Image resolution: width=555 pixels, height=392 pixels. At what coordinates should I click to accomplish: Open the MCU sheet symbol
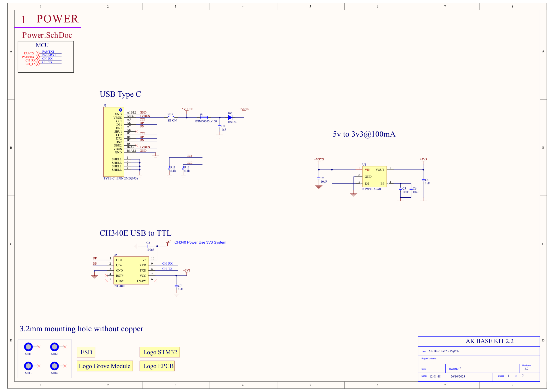46,57
